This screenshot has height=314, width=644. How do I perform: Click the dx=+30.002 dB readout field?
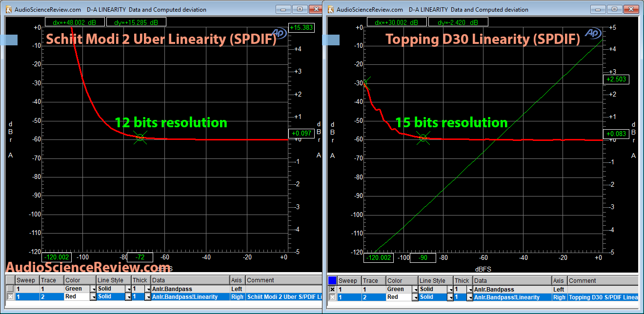coord(396,22)
